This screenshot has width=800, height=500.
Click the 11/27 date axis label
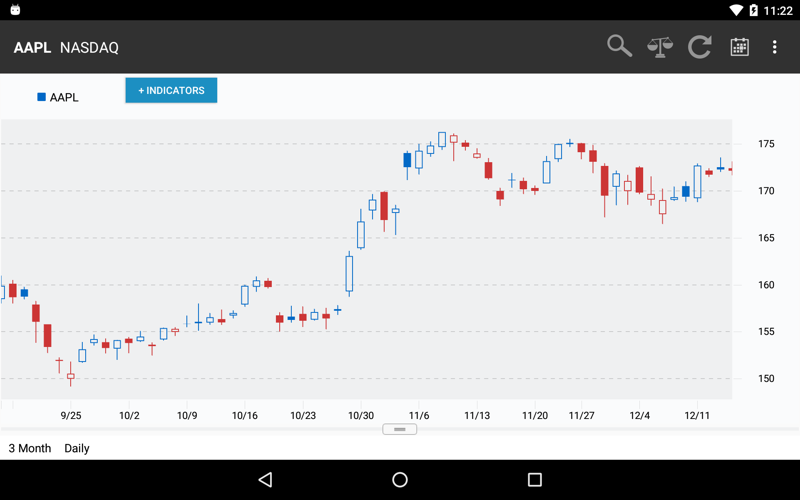tap(582, 415)
